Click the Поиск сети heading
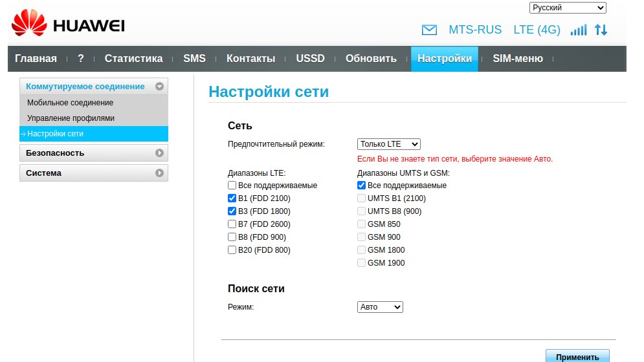 point(256,288)
